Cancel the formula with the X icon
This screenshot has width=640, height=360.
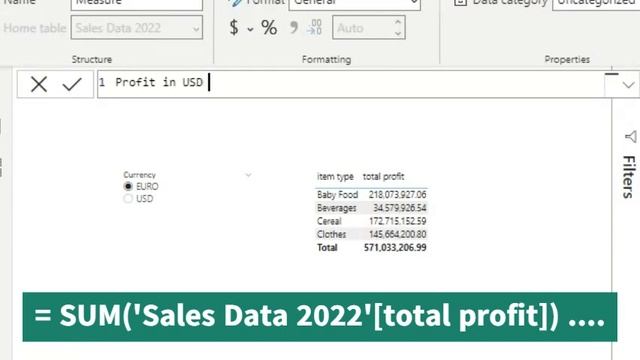(39, 84)
